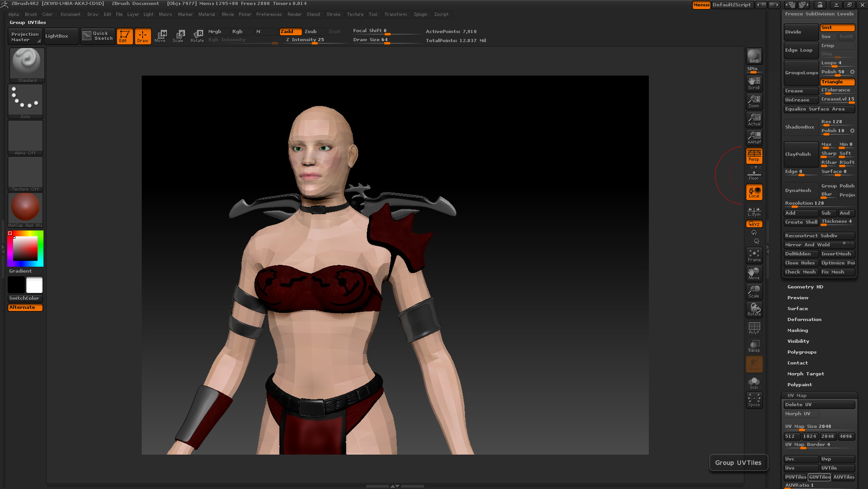Image resolution: width=868 pixels, height=489 pixels.
Task: Open the Zplugin menu
Action: 420,14
